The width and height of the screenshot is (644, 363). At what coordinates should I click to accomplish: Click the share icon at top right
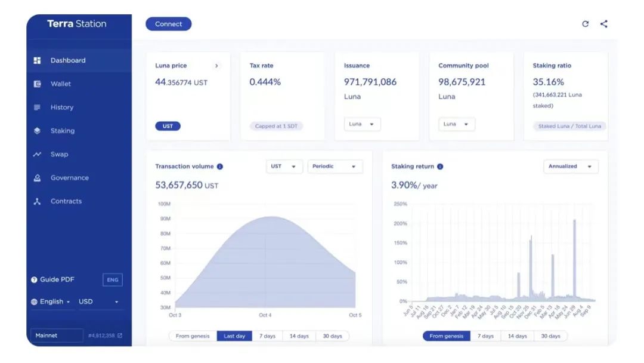pyautogui.click(x=603, y=24)
